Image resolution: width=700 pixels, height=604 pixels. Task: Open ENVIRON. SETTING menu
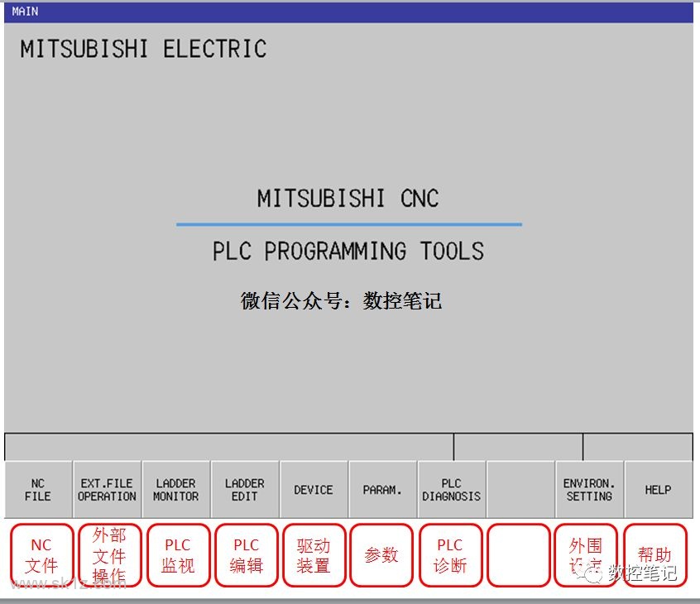pyautogui.click(x=589, y=490)
